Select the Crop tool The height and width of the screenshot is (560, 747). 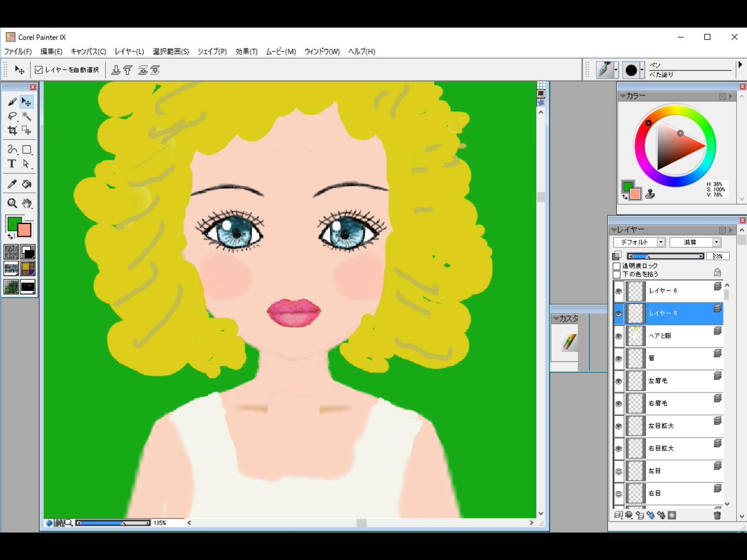point(12,130)
